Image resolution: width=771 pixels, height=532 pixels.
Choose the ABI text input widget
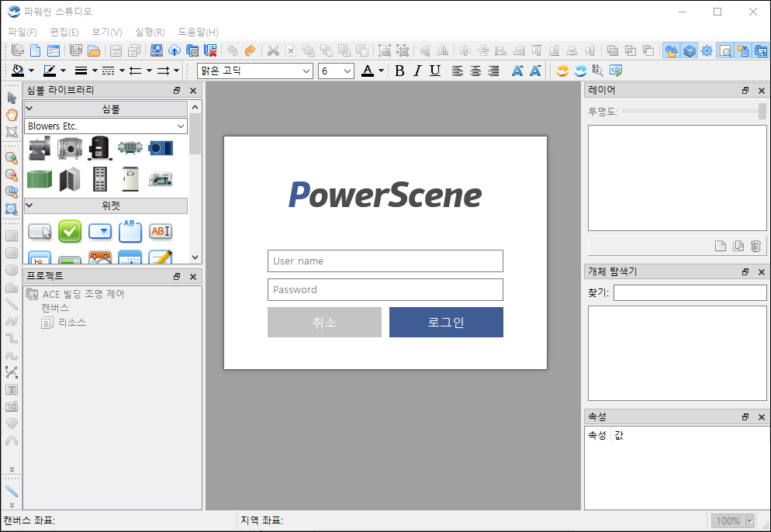coord(161,231)
